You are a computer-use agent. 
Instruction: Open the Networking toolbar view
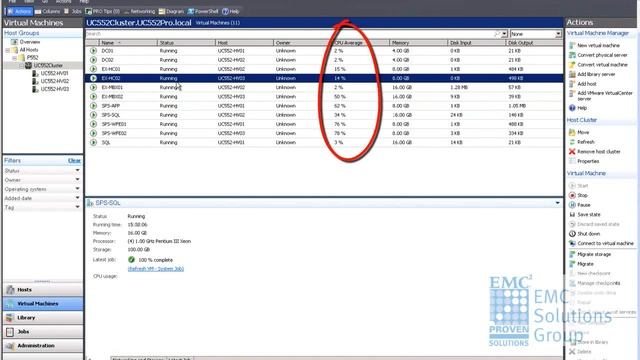coord(139,11)
